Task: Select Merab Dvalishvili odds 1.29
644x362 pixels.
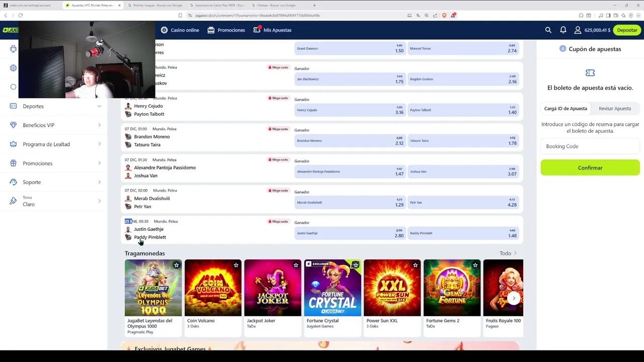Action: click(350, 203)
